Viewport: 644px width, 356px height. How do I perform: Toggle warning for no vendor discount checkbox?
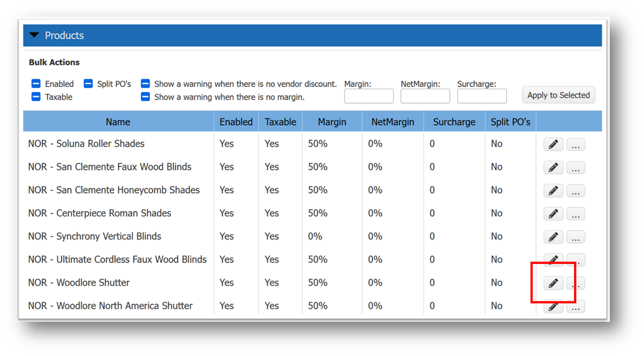(x=145, y=84)
